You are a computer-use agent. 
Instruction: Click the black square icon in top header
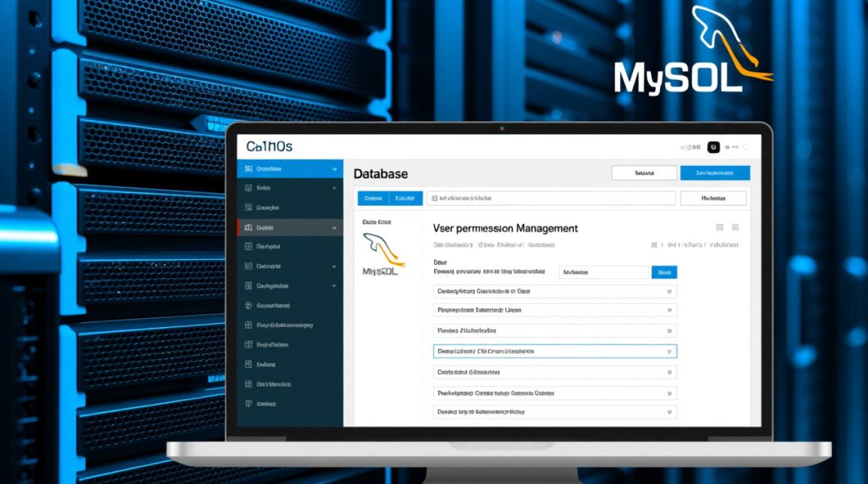pos(714,147)
